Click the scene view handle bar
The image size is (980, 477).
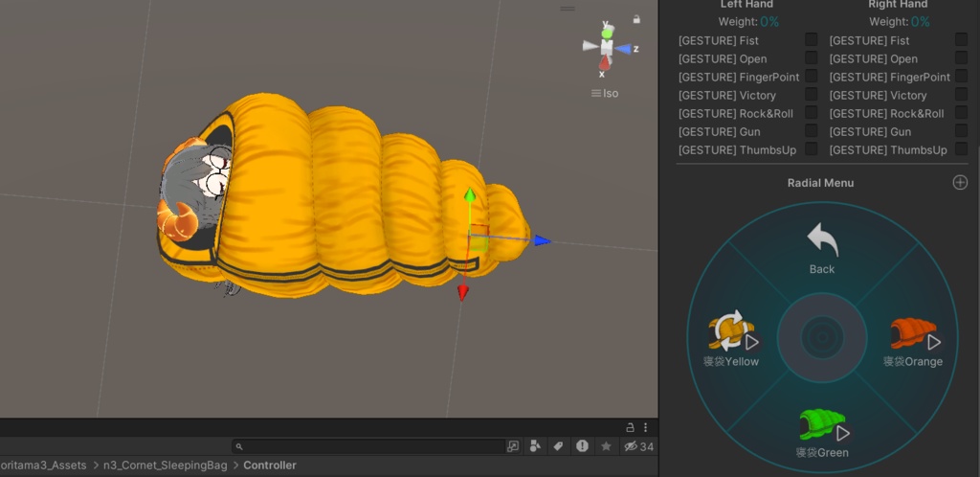pyautogui.click(x=568, y=9)
